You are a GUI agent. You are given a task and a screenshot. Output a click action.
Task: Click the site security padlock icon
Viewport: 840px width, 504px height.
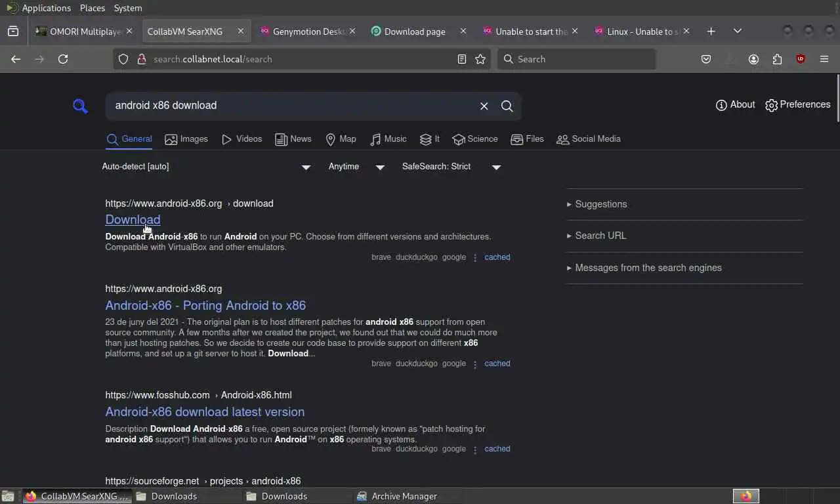[141, 59]
